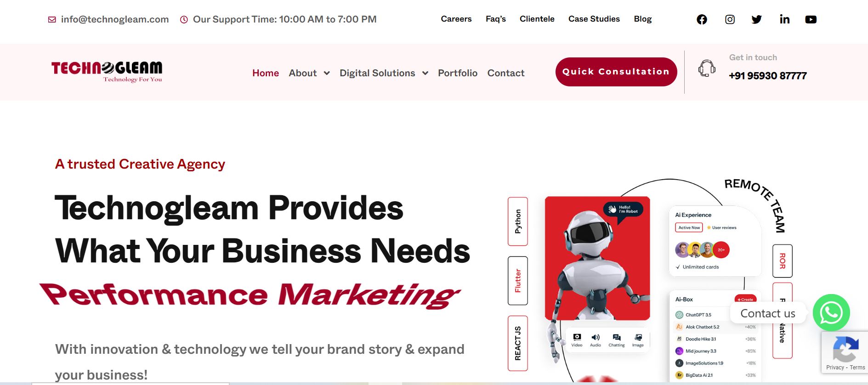The image size is (868, 385).
Task: Click the headset support icon
Action: pyautogui.click(x=707, y=68)
